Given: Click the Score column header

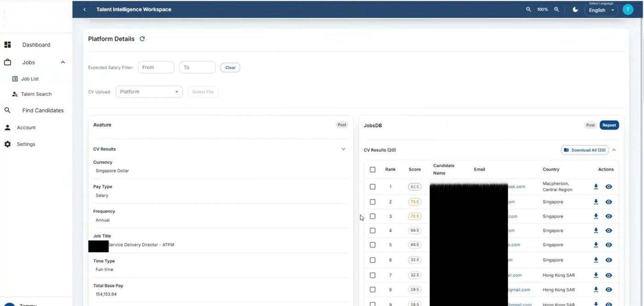Looking at the screenshot, I should [x=414, y=169].
